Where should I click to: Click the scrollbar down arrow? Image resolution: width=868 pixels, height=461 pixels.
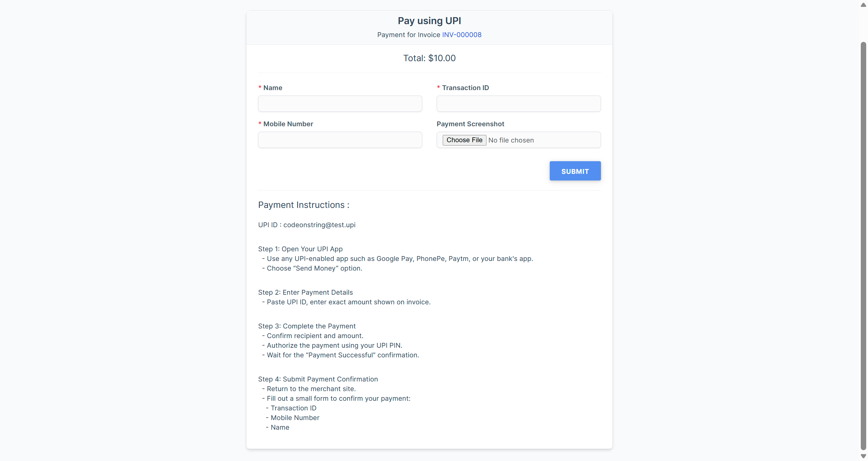[x=863, y=456]
